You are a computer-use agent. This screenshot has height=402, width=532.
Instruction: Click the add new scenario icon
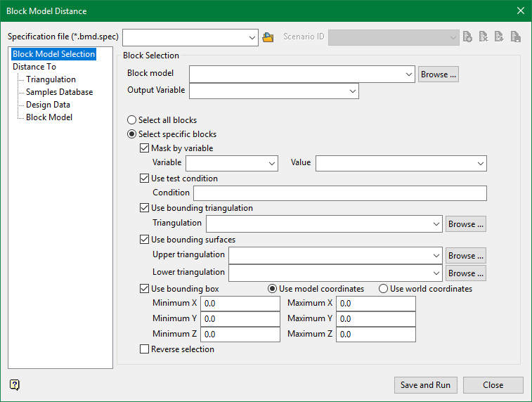(x=467, y=37)
